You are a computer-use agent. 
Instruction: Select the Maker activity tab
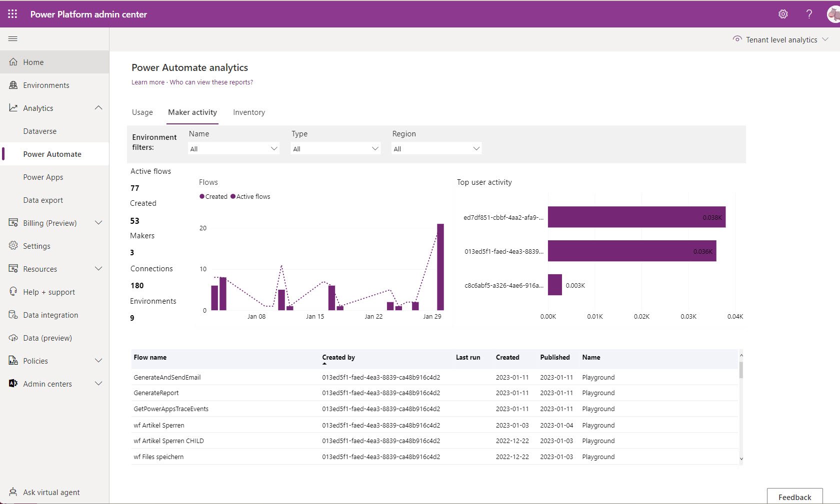(192, 112)
